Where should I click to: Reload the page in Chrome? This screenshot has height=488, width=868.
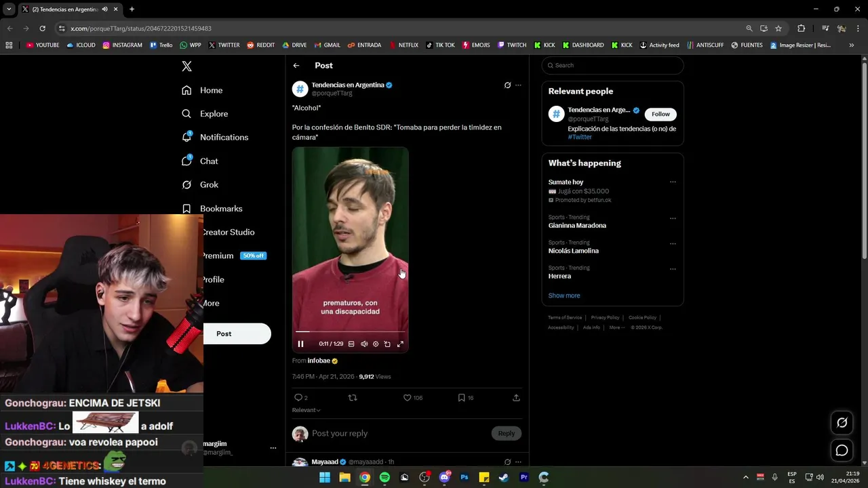point(42,28)
